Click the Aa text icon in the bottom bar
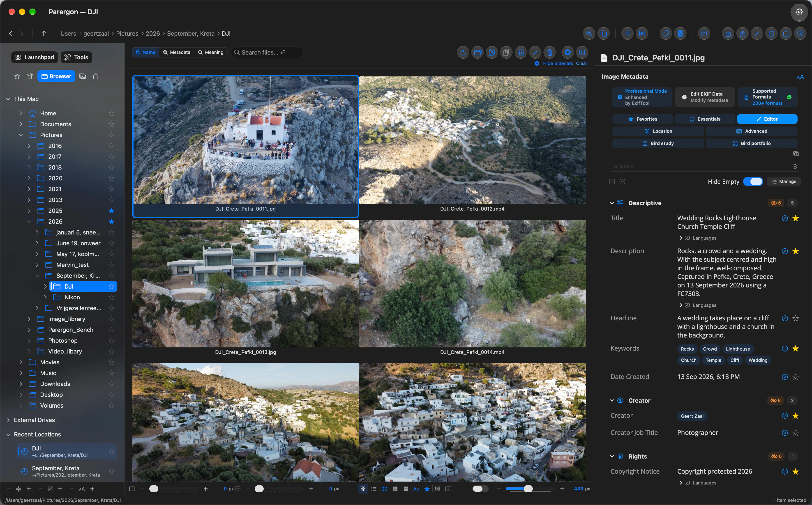812x505 pixels. (x=416, y=489)
